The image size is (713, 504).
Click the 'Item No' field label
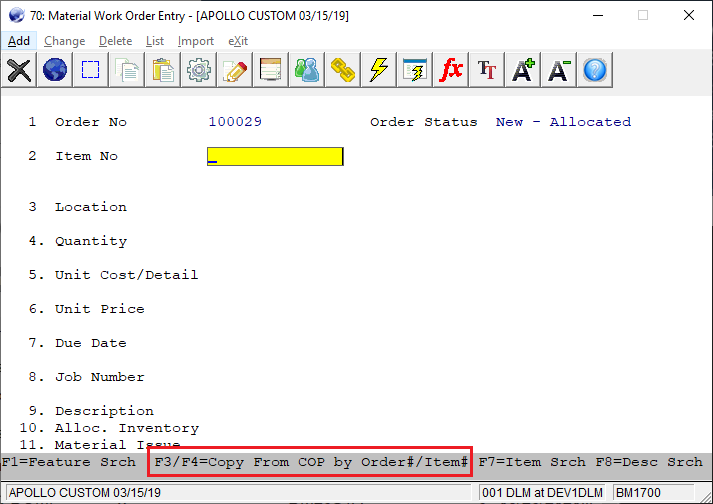point(86,156)
